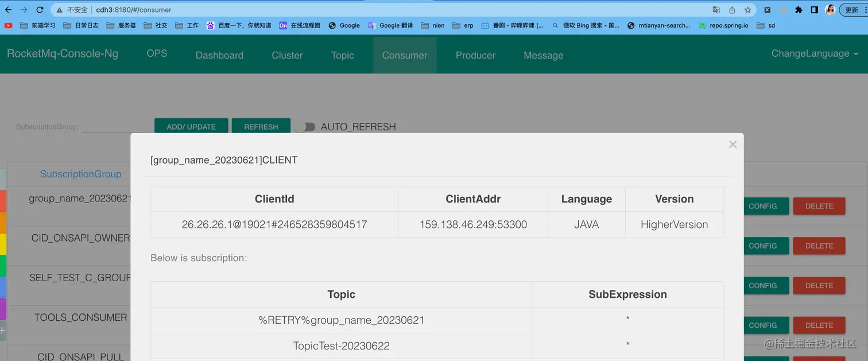Select the Consumer tab
Viewport: 868px width, 361px height.
coord(405,55)
